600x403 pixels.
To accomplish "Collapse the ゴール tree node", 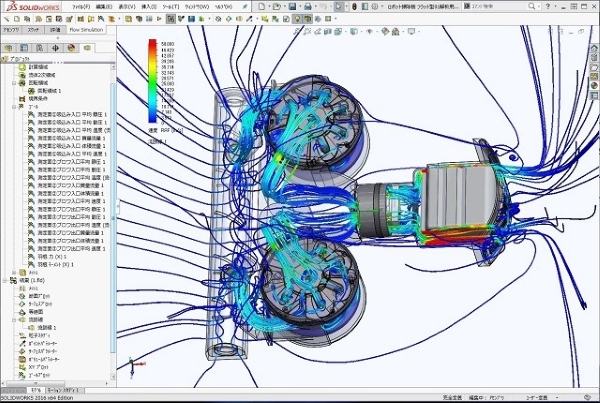I will (14, 106).
